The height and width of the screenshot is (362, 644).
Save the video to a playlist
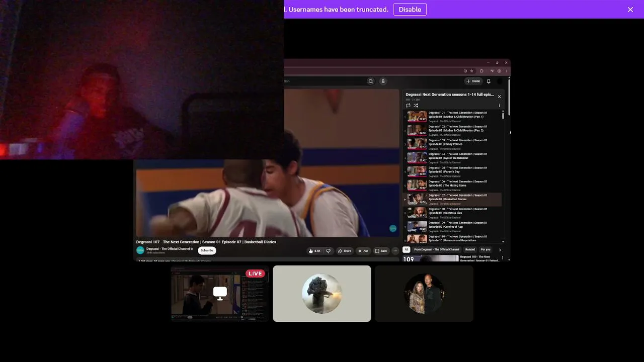(381, 251)
